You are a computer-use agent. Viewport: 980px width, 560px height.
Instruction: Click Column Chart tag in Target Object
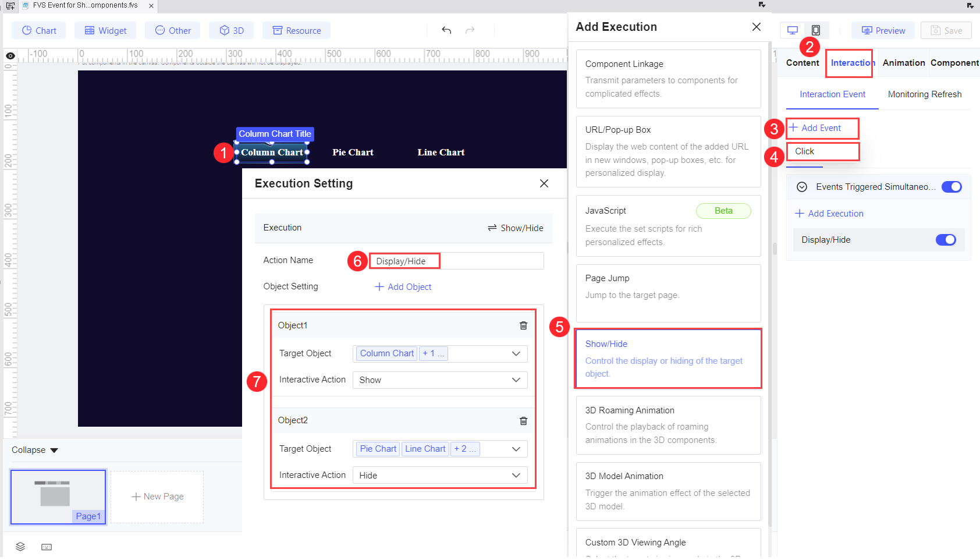click(386, 353)
